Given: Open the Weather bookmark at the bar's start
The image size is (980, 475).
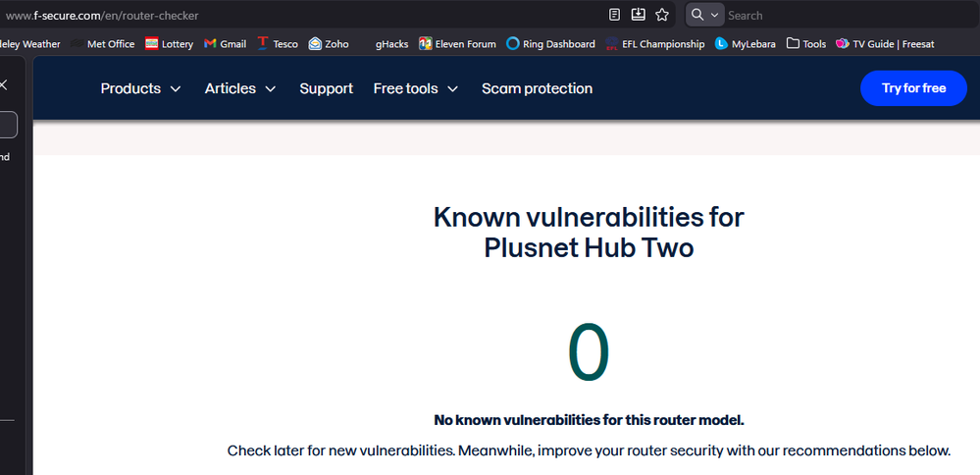Looking at the screenshot, I should (30, 44).
